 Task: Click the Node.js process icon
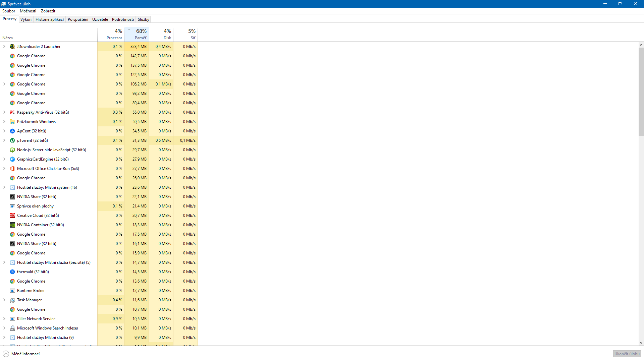tap(12, 150)
